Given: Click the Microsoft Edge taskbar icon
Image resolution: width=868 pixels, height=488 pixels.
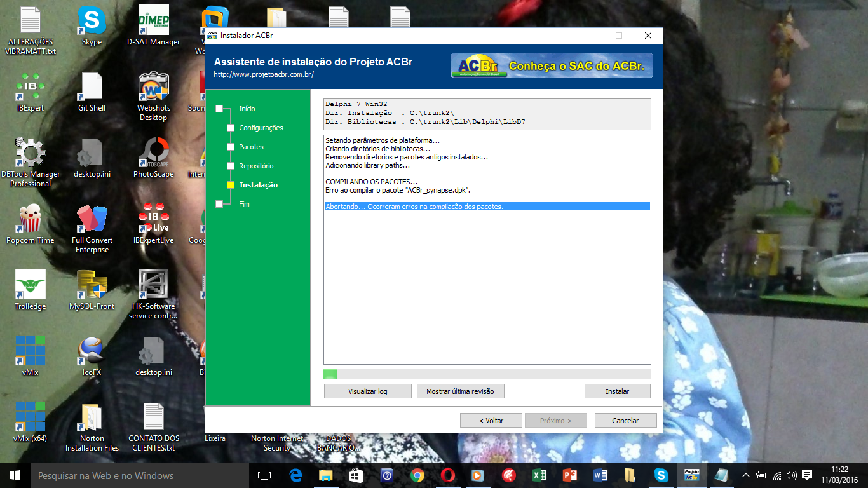Looking at the screenshot, I should coord(295,475).
